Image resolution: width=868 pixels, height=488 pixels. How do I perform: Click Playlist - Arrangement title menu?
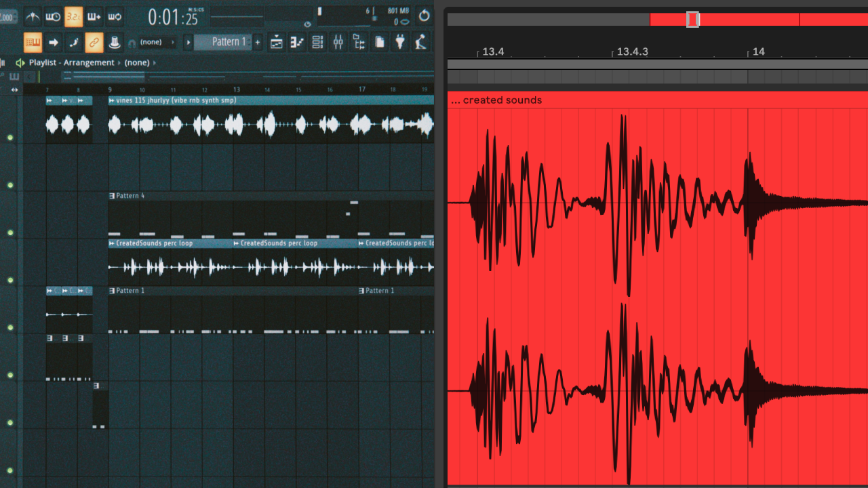(x=71, y=62)
